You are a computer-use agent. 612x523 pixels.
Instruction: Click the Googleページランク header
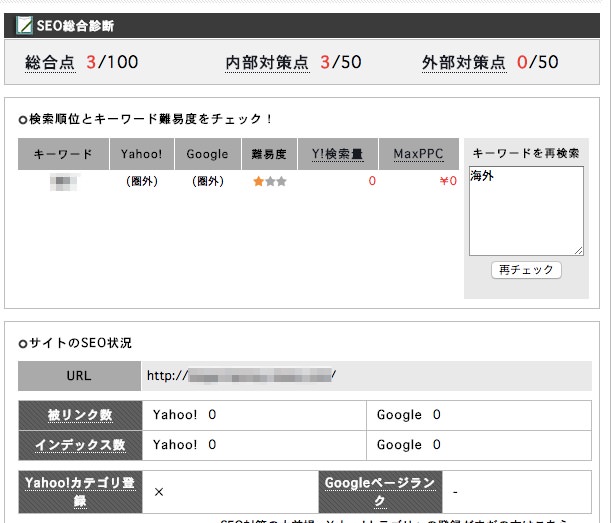[x=380, y=491]
